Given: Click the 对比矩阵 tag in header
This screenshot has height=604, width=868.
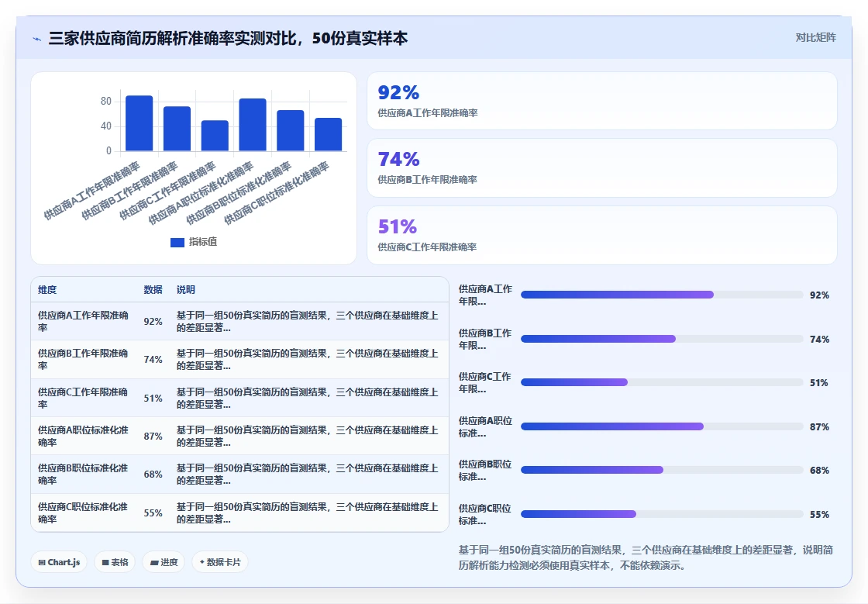Looking at the screenshot, I should (x=815, y=38).
